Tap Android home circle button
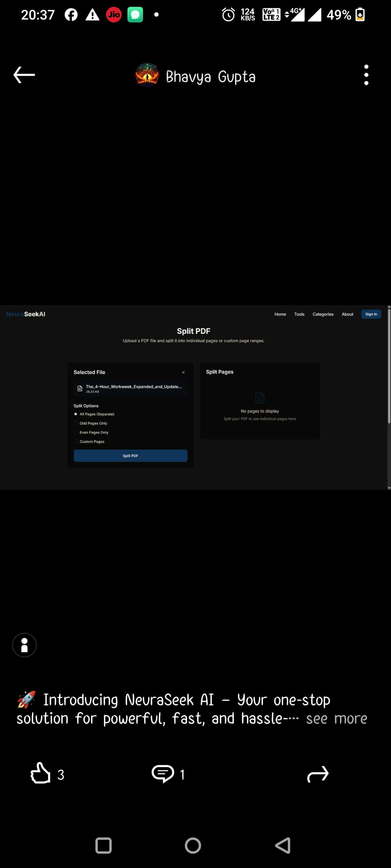This screenshot has width=391, height=868. click(193, 846)
